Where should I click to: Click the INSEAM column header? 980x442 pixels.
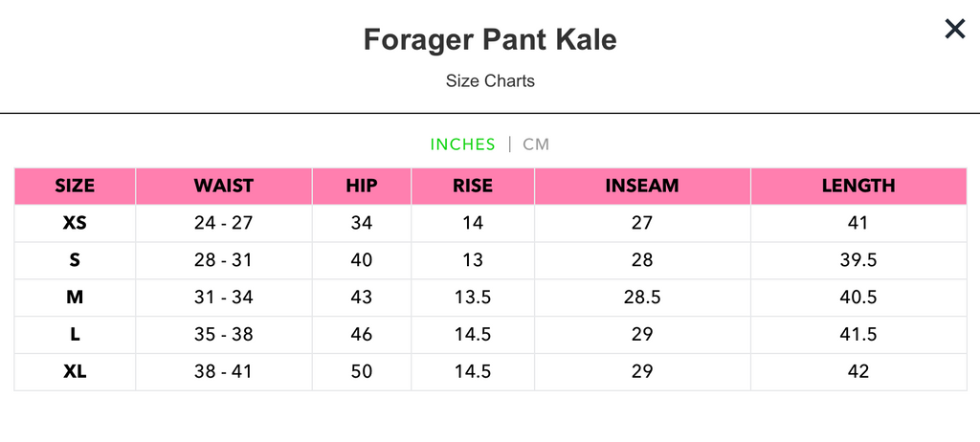[x=642, y=186]
